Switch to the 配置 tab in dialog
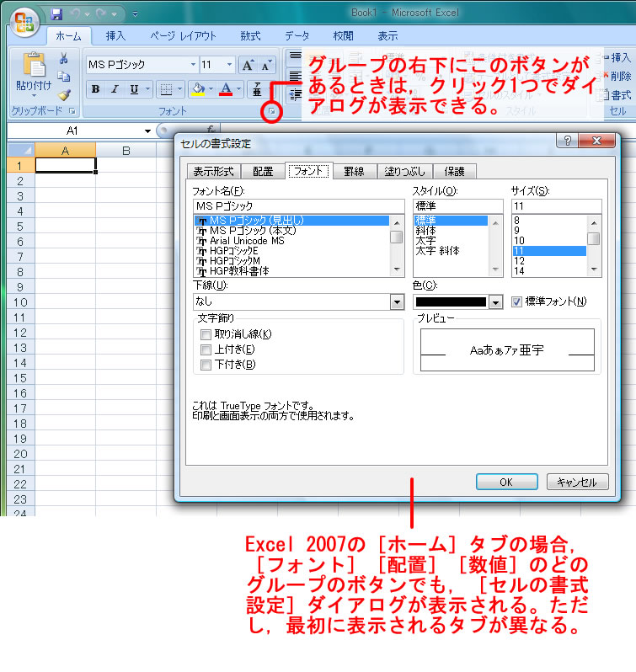Viewport: 636px width, 672px height. (263, 172)
